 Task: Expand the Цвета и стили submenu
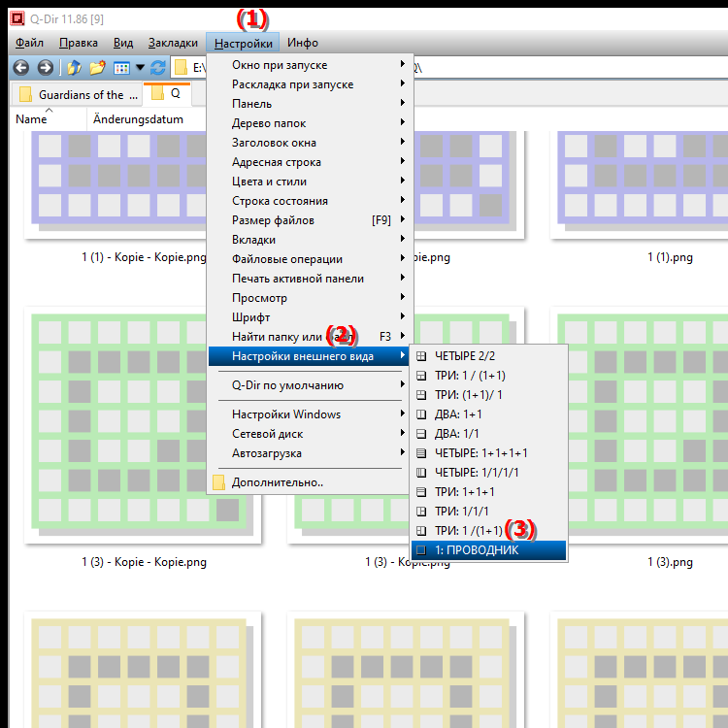tap(309, 182)
